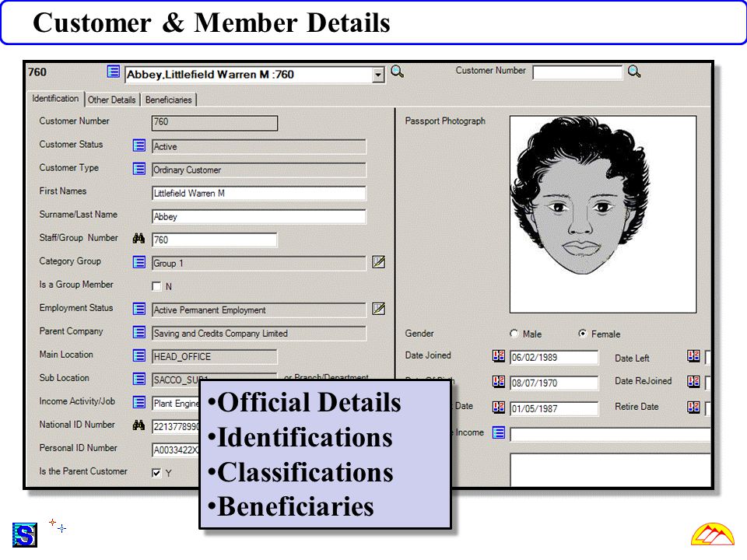747x560 pixels.
Task: Click the Personal ID Number field
Action: tap(175, 450)
